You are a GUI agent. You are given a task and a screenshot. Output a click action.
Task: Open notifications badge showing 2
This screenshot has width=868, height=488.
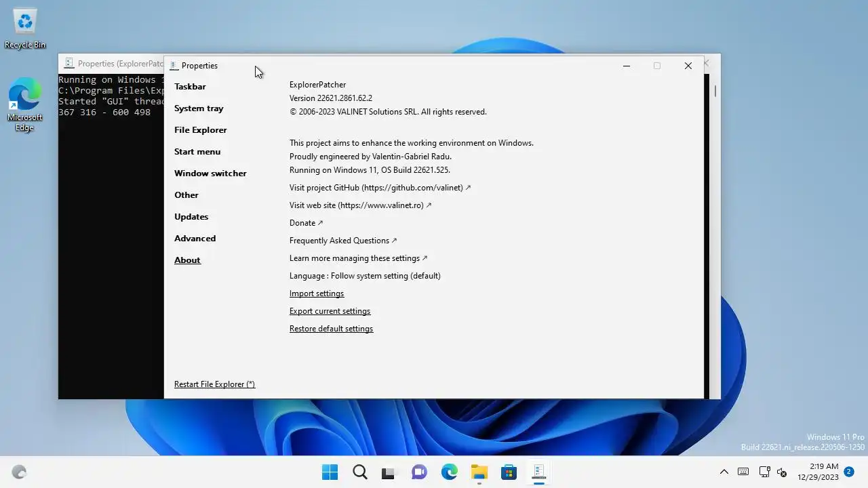tap(848, 472)
